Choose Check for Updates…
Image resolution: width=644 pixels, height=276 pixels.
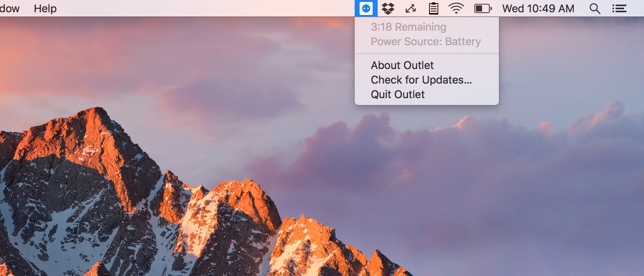tap(427, 80)
